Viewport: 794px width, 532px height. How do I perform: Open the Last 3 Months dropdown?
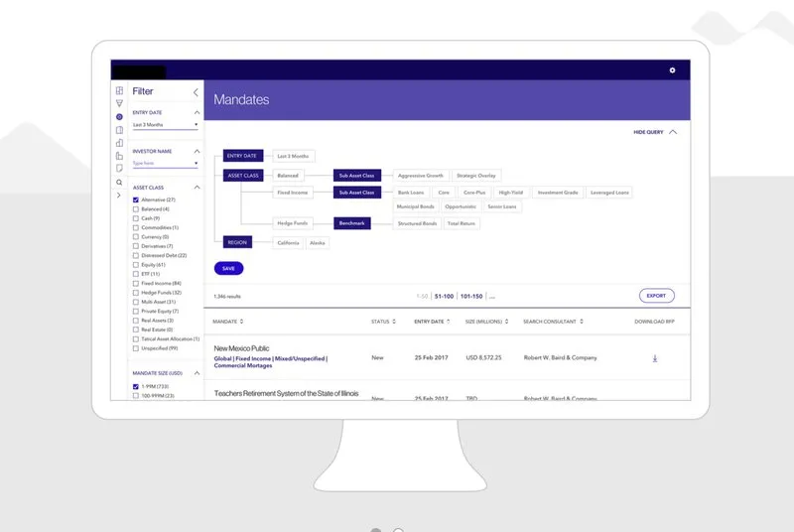click(x=165, y=125)
